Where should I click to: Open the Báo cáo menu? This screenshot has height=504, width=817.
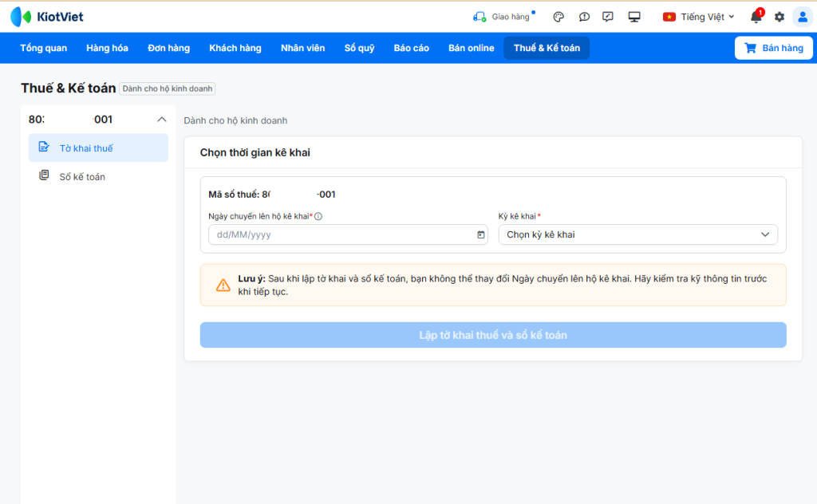[411, 48]
